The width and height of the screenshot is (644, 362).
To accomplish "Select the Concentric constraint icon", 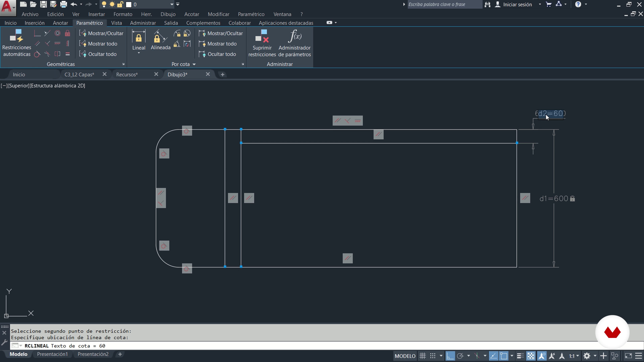I will 58,33.
